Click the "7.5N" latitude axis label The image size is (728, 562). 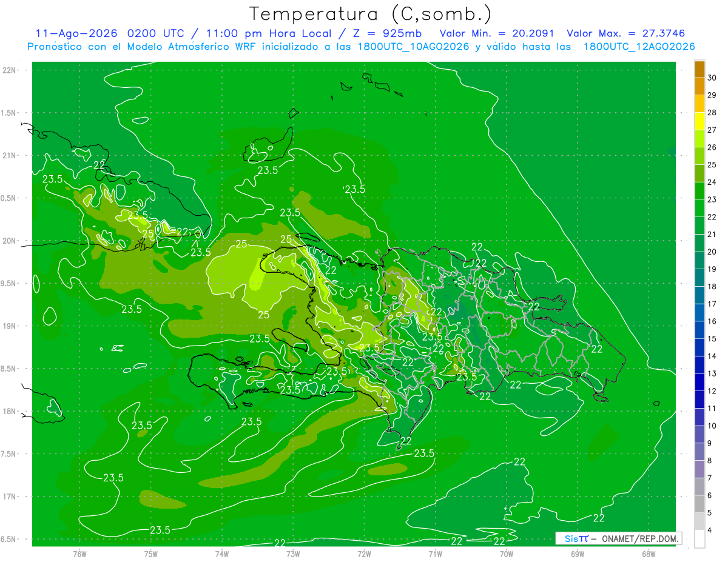click(x=9, y=454)
